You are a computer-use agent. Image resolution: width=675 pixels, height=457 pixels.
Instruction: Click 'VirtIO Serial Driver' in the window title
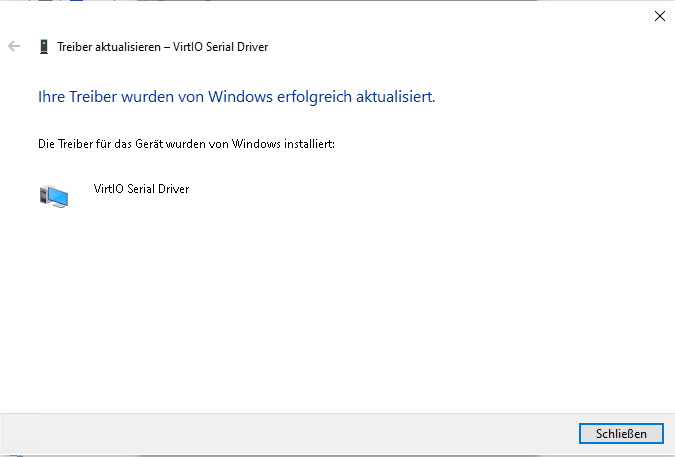pos(223,46)
